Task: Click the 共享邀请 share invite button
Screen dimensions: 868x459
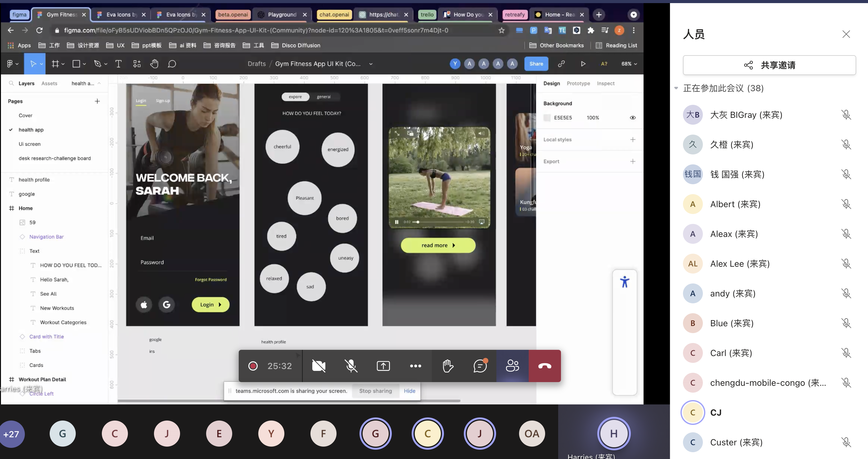Action: (x=769, y=65)
